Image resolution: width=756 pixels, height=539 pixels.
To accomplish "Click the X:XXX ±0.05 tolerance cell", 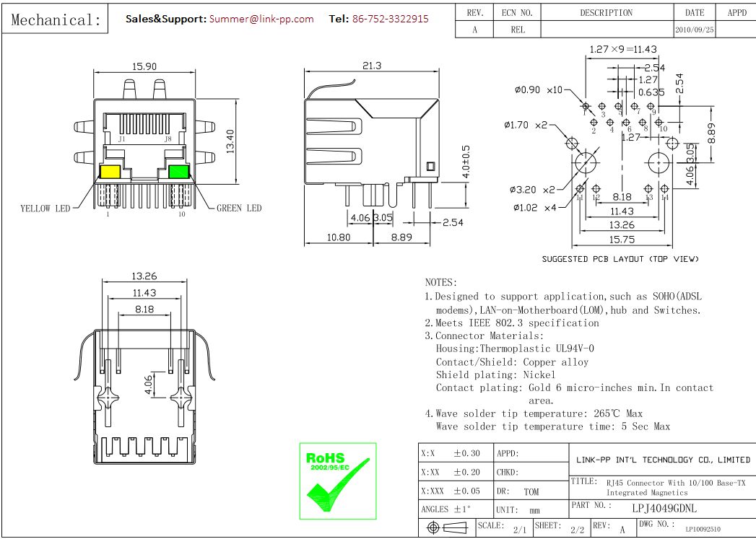I will [x=456, y=491].
